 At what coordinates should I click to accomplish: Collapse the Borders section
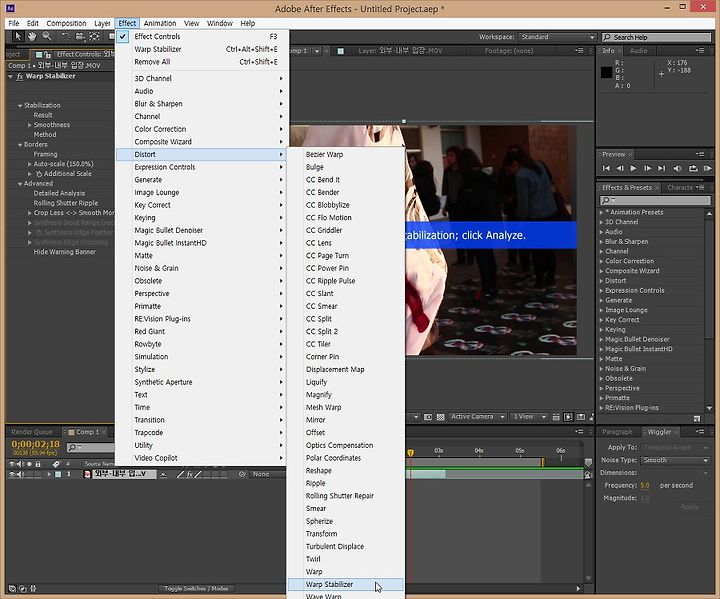coord(20,145)
